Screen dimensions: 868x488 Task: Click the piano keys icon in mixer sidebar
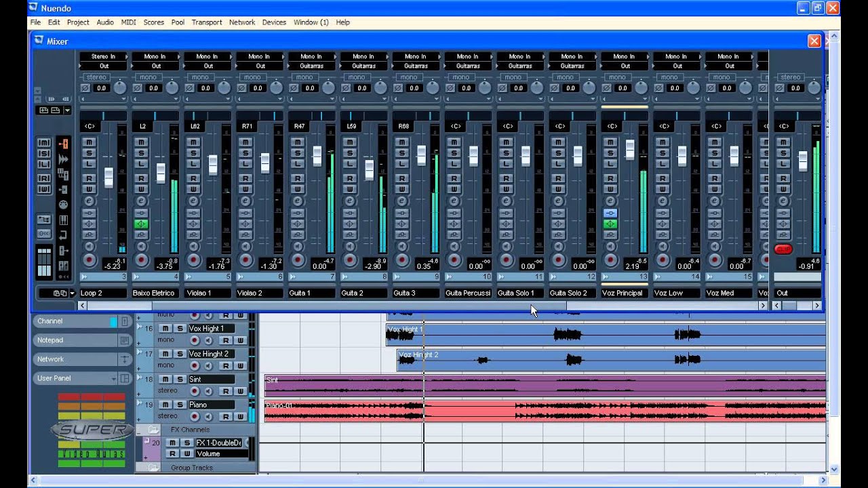(x=64, y=220)
